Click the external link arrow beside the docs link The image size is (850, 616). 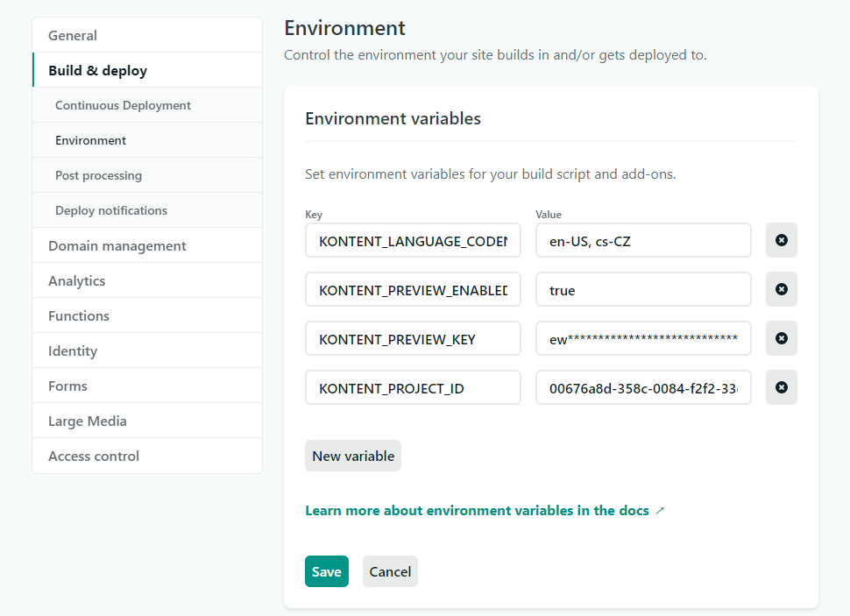(661, 510)
